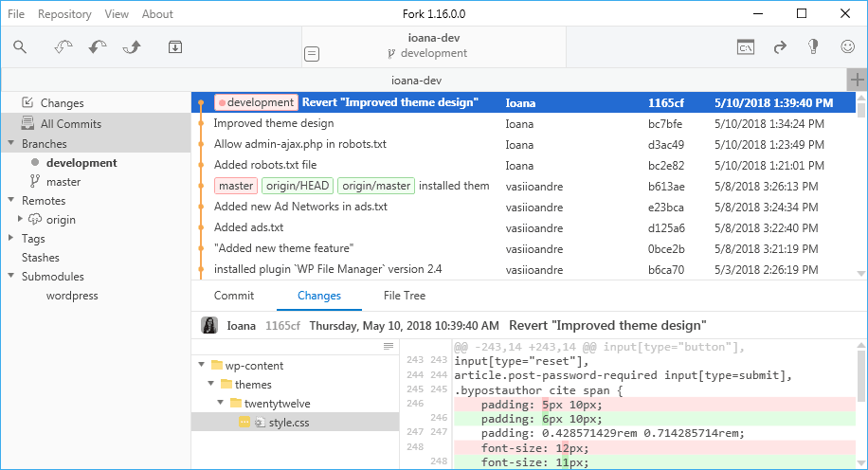
Task: Select the development branch in sidebar
Action: click(x=81, y=163)
